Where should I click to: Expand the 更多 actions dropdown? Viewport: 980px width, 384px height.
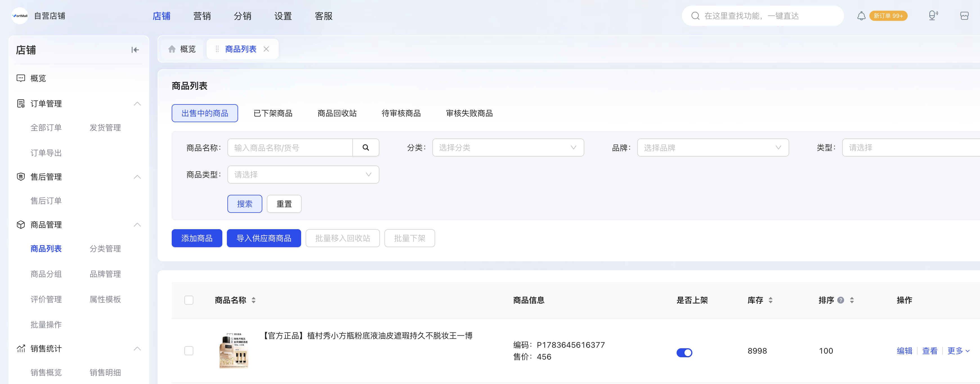958,351
